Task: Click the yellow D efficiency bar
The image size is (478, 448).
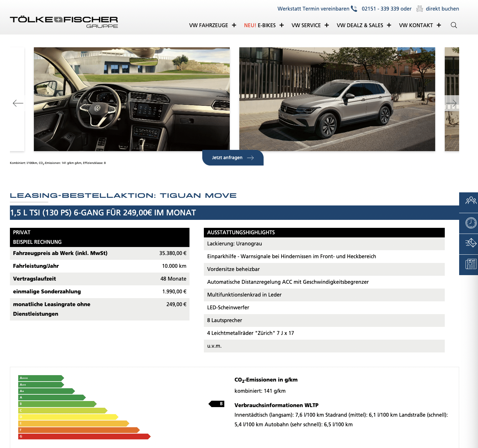Action: coord(68,417)
